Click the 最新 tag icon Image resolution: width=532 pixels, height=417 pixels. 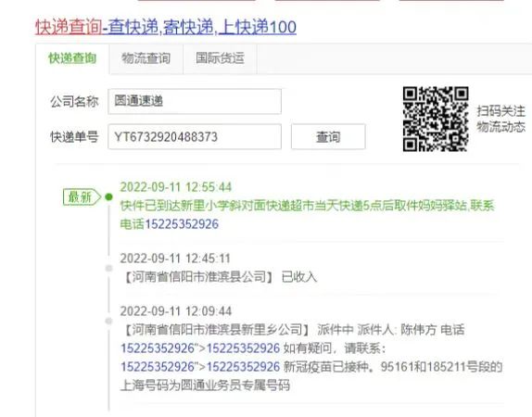pyautogui.click(x=82, y=196)
